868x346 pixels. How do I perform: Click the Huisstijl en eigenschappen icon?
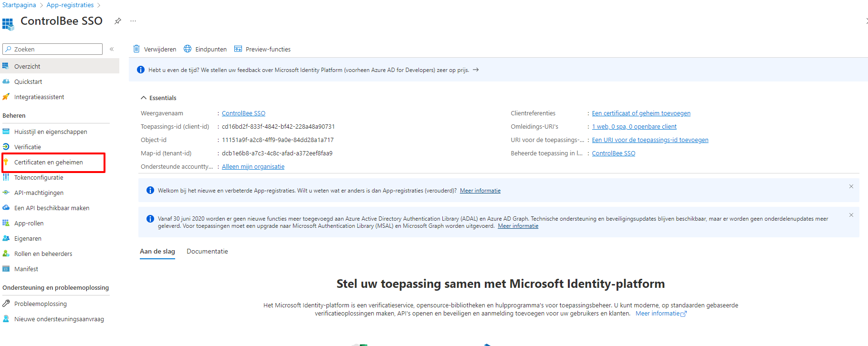point(6,132)
